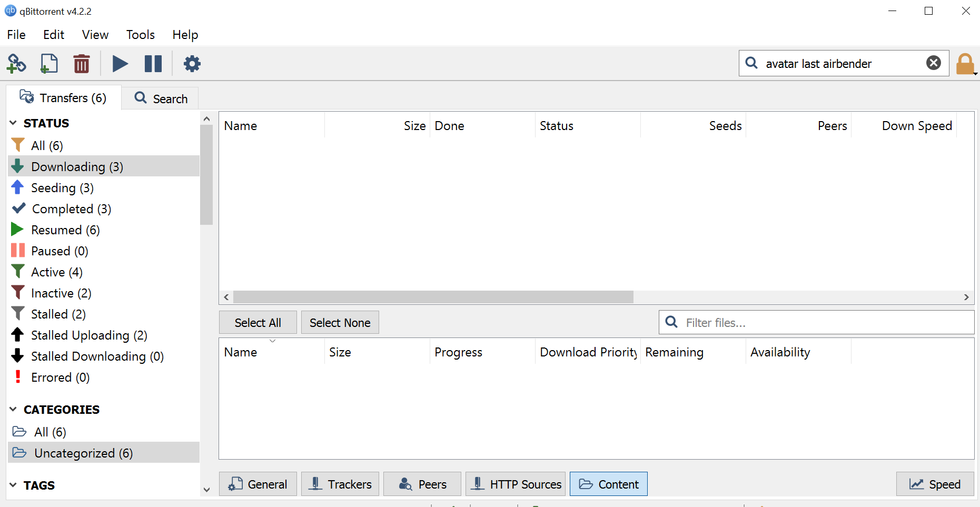Collapse the CATEGORIES section
This screenshot has width=980, height=507.
pos(13,409)
